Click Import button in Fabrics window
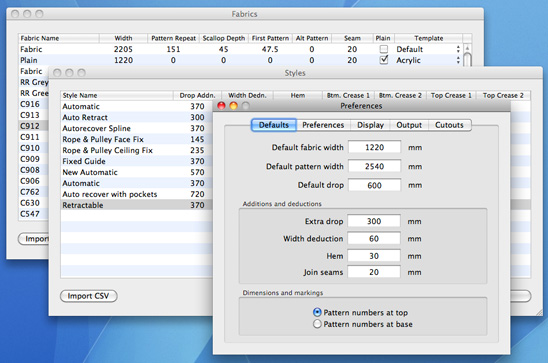Viewport: 548px width, 363px height. [x=34, y=239]
